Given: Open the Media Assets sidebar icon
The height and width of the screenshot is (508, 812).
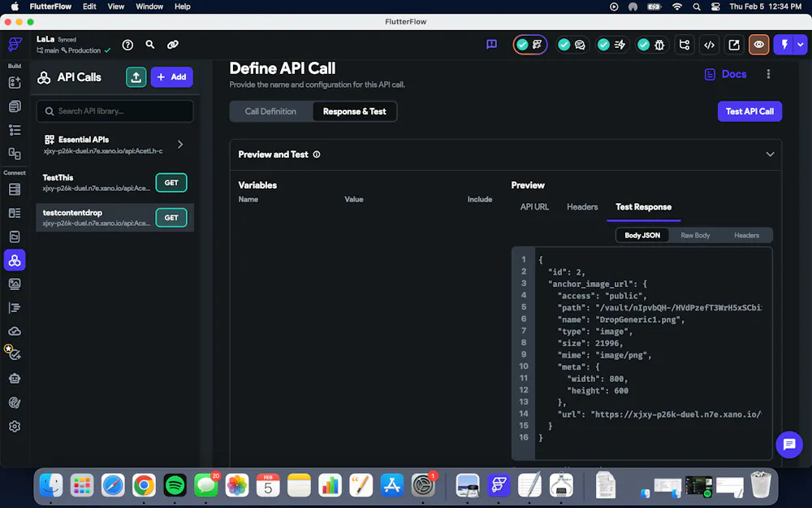Looking at the screenshot, I should (15, 284).
